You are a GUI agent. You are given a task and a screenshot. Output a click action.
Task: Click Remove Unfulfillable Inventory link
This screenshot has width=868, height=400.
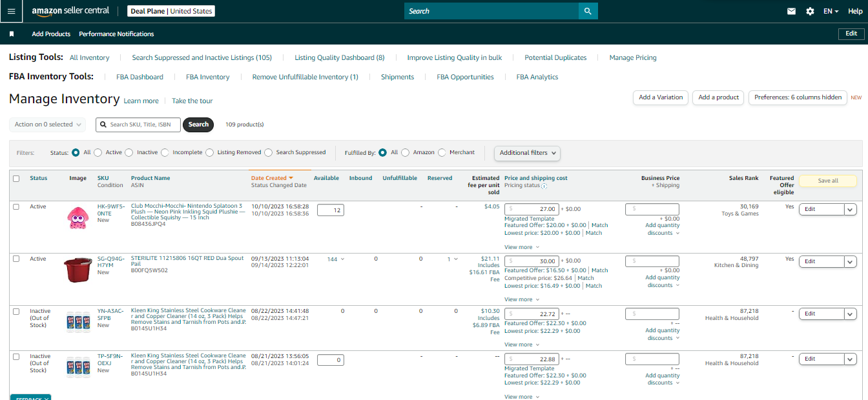(x=305, y=77)
